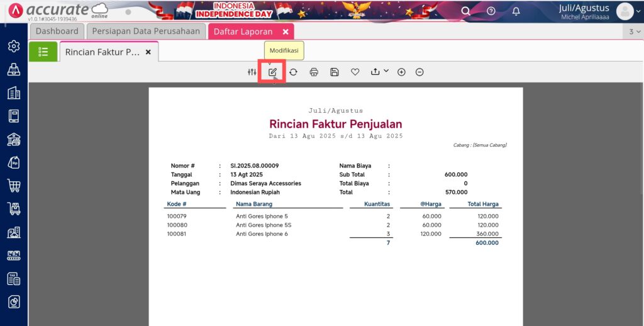This screenshot has height=326, width=644.
Task: Click the Kode # column header
Action: click(x=177, y=204)
